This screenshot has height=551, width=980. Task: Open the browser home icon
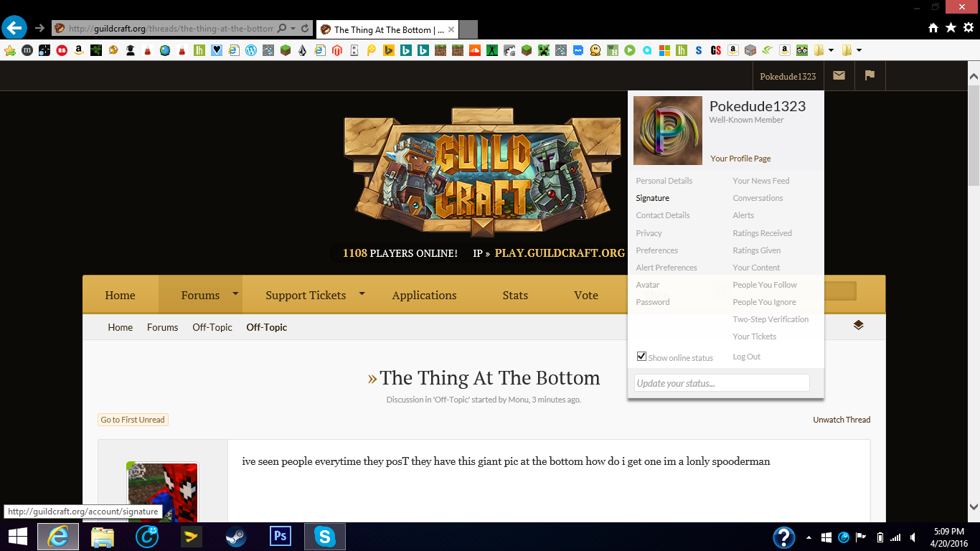pyautogui.click(x=933, y=28)
